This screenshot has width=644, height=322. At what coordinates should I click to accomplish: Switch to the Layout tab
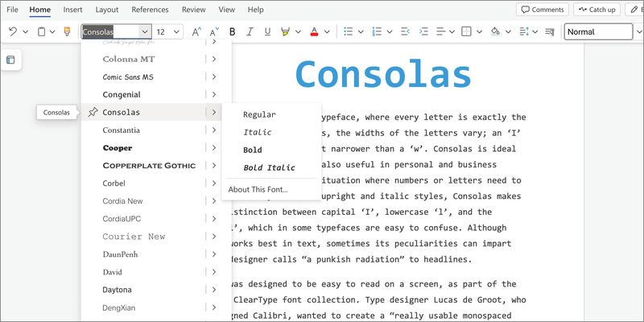tap(106, 10)
